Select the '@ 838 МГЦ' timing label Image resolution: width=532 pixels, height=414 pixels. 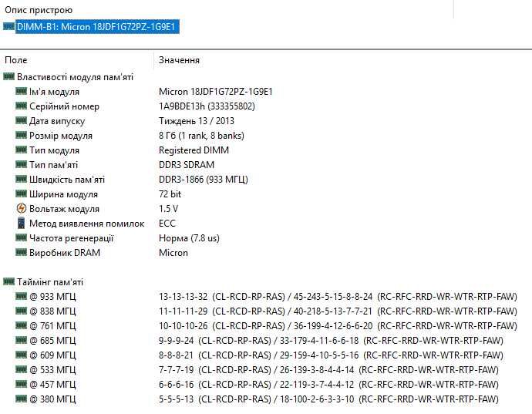pos(52,311)
